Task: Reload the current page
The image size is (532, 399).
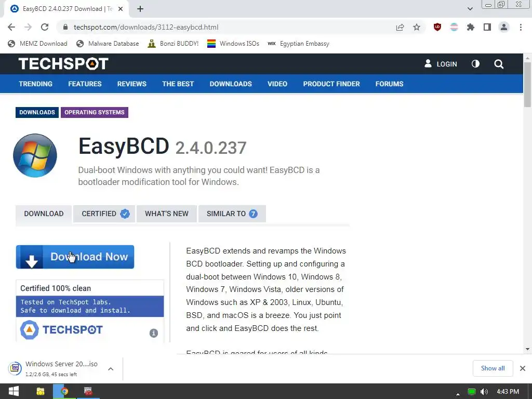Action: pyautogui.click(x=45, y=27)
